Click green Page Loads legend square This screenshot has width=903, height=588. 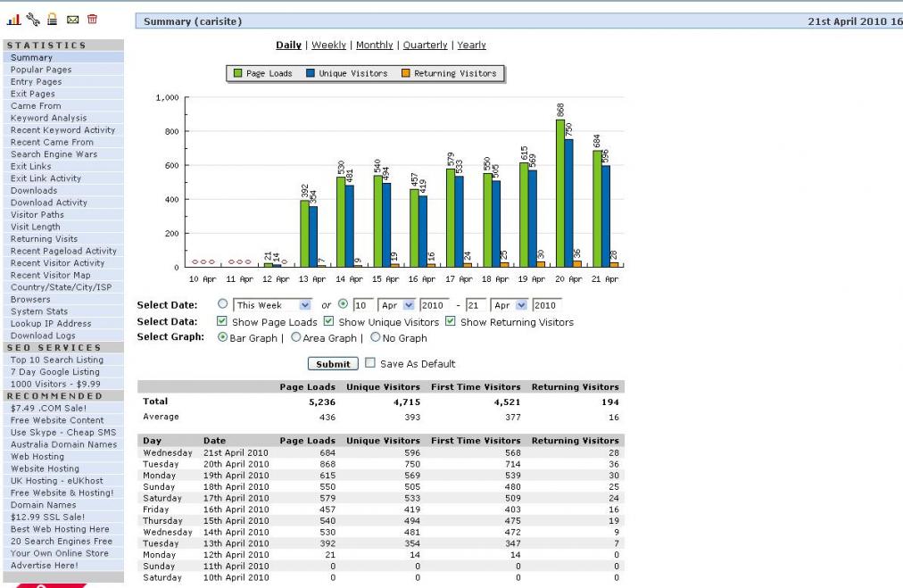click(x=238, y=73)
